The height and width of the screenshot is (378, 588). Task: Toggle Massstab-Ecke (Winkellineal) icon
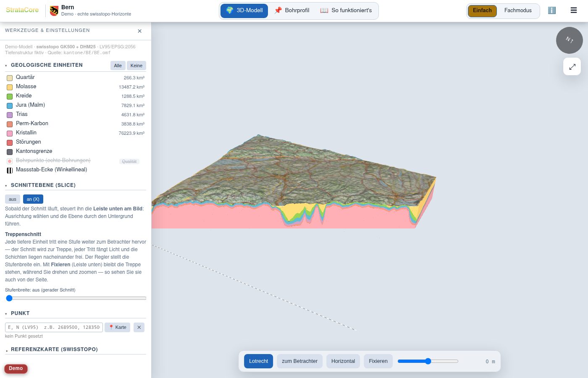(10, 170)
